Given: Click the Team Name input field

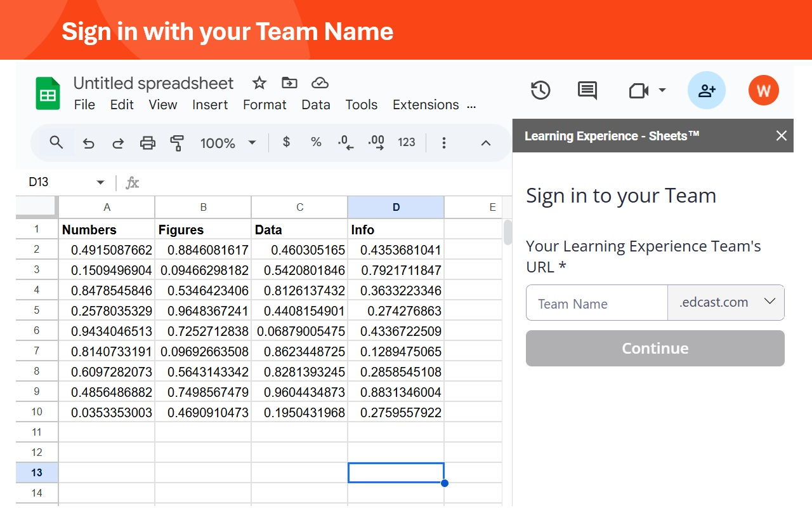Looking at the screenshot, I should [x=597, y=303].
